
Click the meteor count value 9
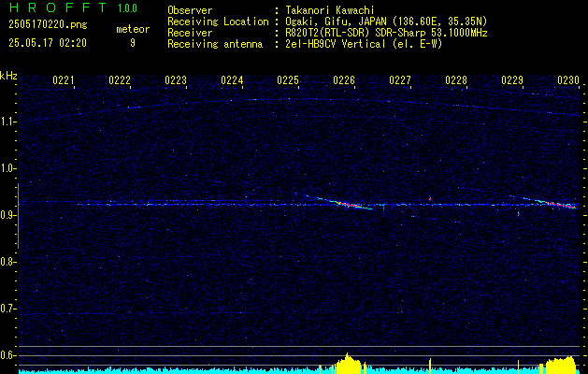tap(133, 43)
